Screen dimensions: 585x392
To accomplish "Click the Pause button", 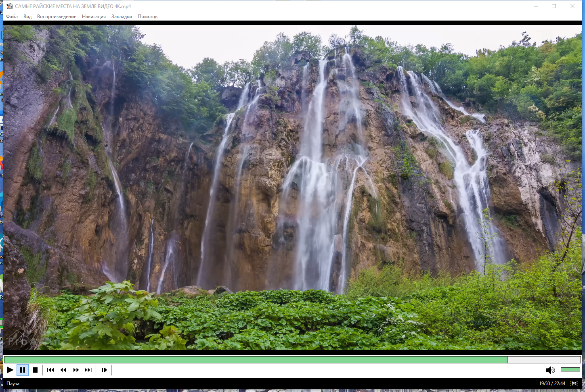I will tap(23, 370).
